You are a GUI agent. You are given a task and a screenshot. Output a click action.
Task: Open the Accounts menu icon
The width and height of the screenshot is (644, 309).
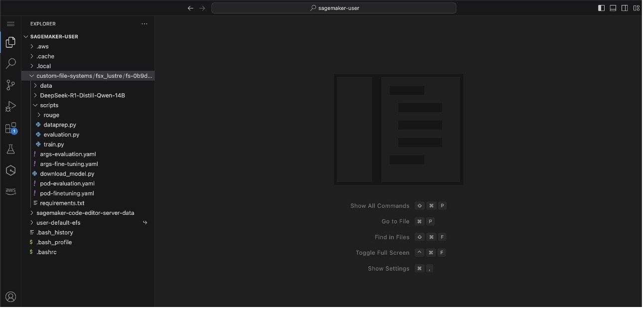tap(10, 297)
